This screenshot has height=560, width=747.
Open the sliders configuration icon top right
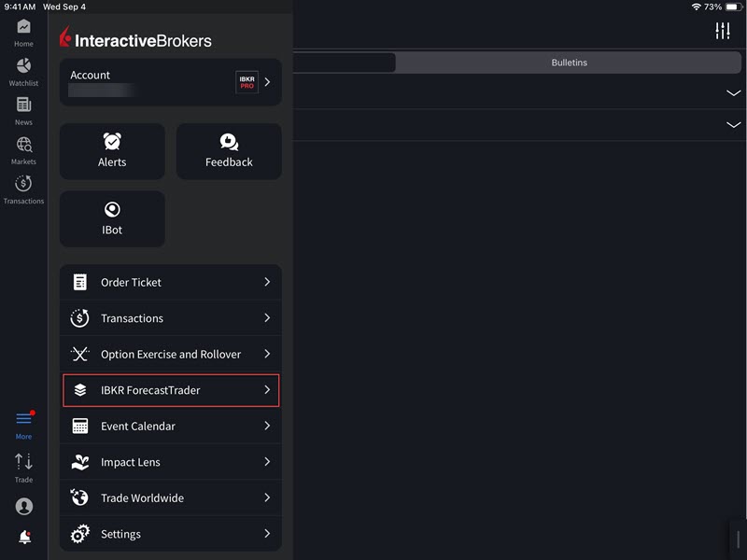(x=722, y=31)
